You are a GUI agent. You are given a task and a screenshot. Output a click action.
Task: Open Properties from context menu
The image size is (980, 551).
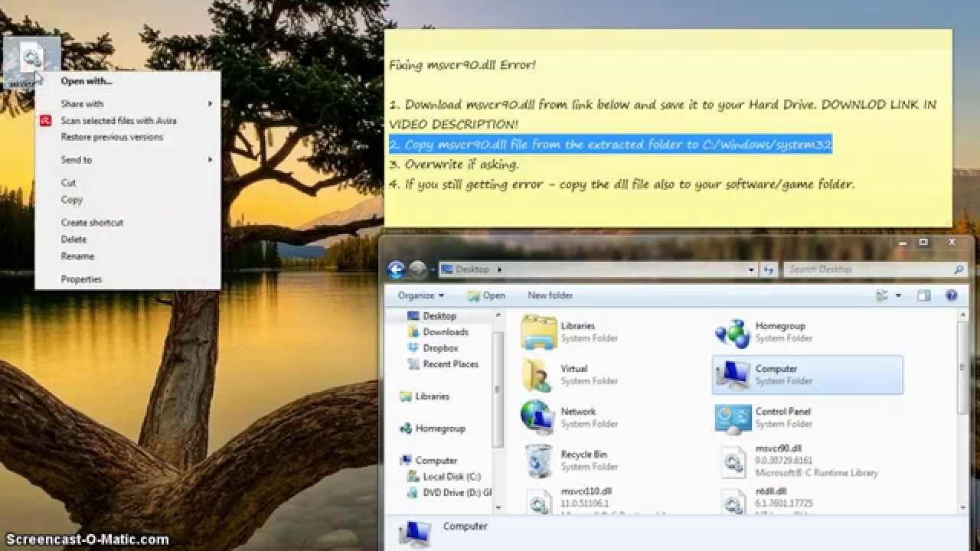(x=81, y=279)
